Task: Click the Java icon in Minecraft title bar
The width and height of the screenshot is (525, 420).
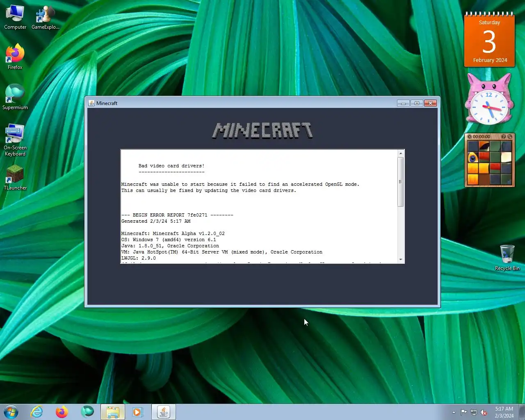Action: (x=91, y=103)
